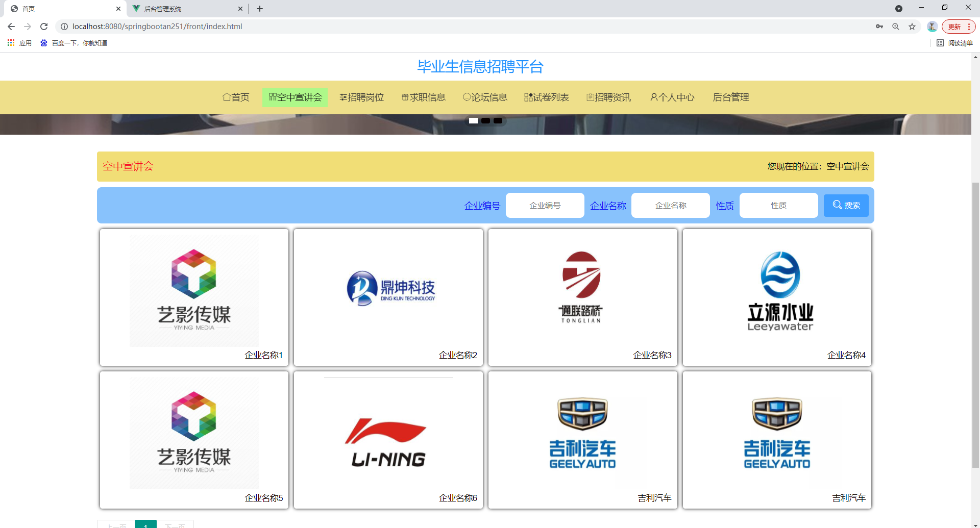980x528 pixels.
Task: Focus the 企业编号 input field
Action: click(545, 206)
